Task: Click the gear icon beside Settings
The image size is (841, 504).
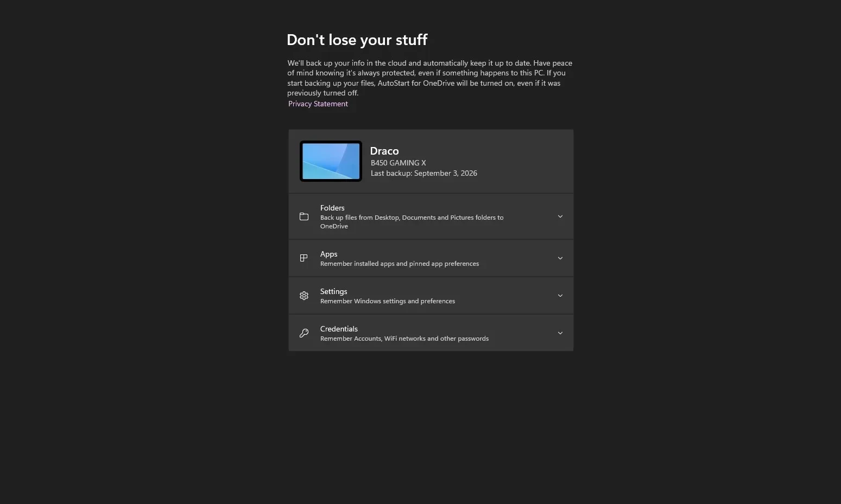Action: (304, 296)
